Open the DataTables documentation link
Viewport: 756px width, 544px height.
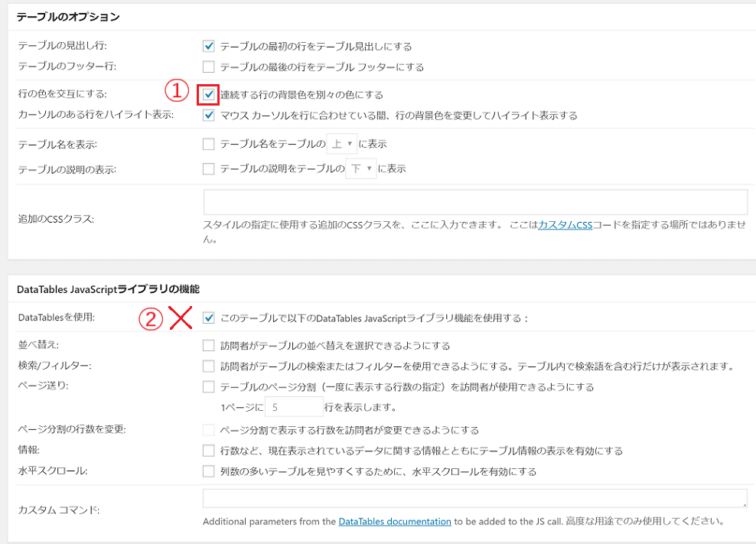click(x=395, y=521)
